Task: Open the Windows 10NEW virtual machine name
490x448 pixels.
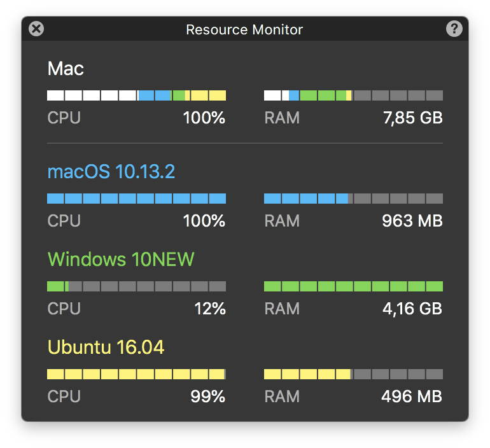Action: click(121, 259)
